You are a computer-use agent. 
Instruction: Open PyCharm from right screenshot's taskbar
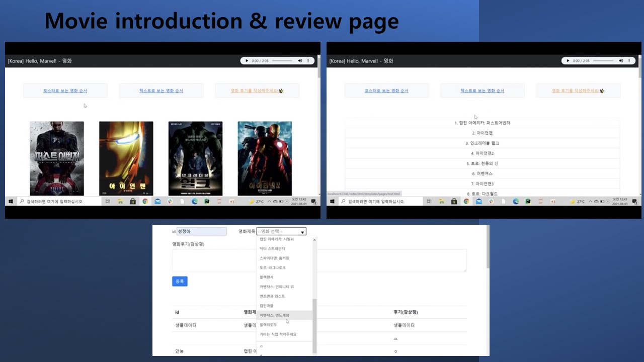click(528, 201)
